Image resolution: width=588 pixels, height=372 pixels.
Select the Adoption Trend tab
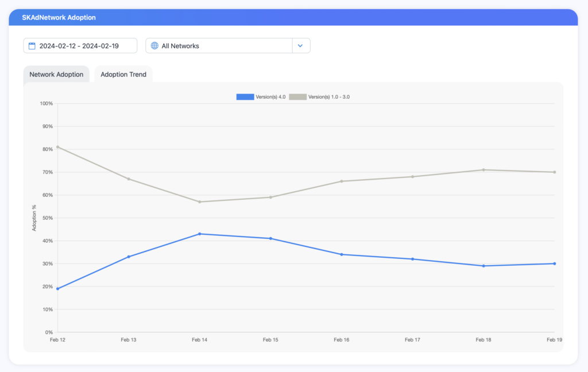click(123, 74)
